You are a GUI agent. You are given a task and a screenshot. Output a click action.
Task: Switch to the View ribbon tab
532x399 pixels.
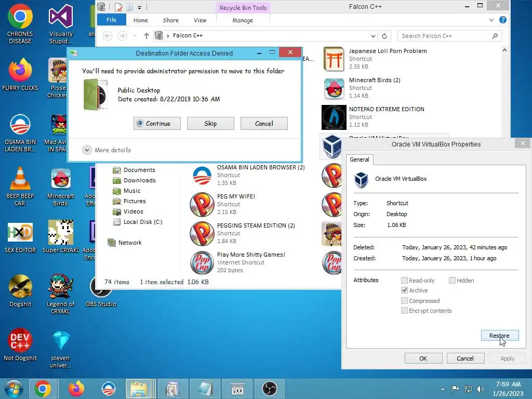pyautogui.click(x=200, y=20)
